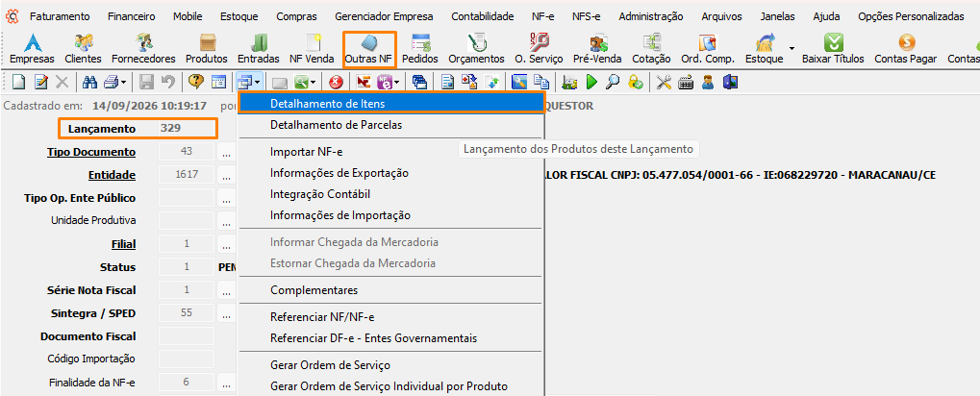
Task: Choose Informações de Exportação
Action: 391,173
